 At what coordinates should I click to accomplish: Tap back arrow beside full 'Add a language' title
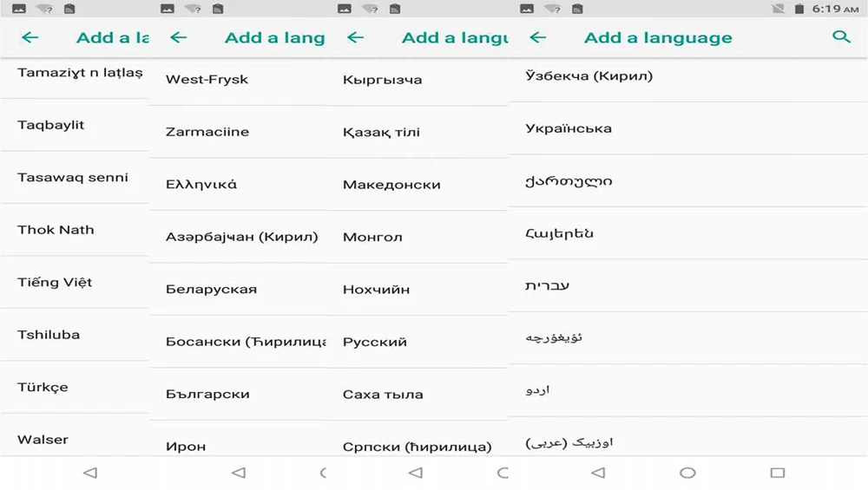(x=537, y=37)
